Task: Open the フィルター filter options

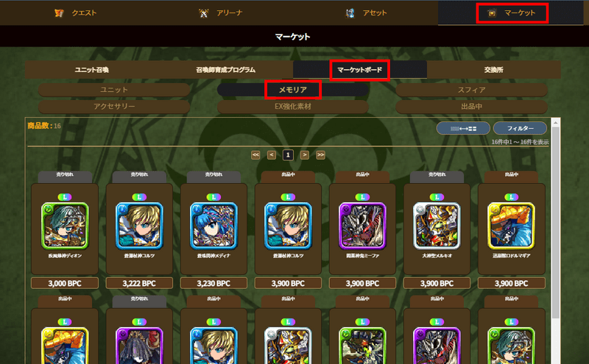Action: tap(521, 129)
